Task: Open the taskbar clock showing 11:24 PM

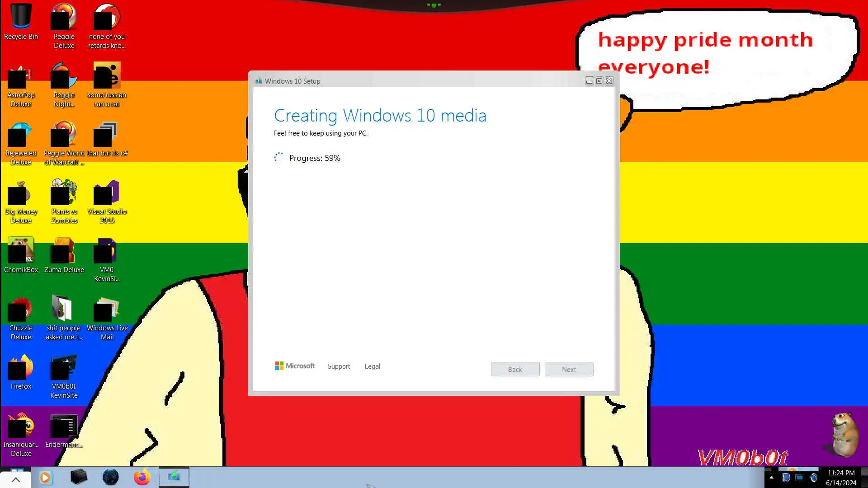Action: pyautogui.click(x=841, y=478)
